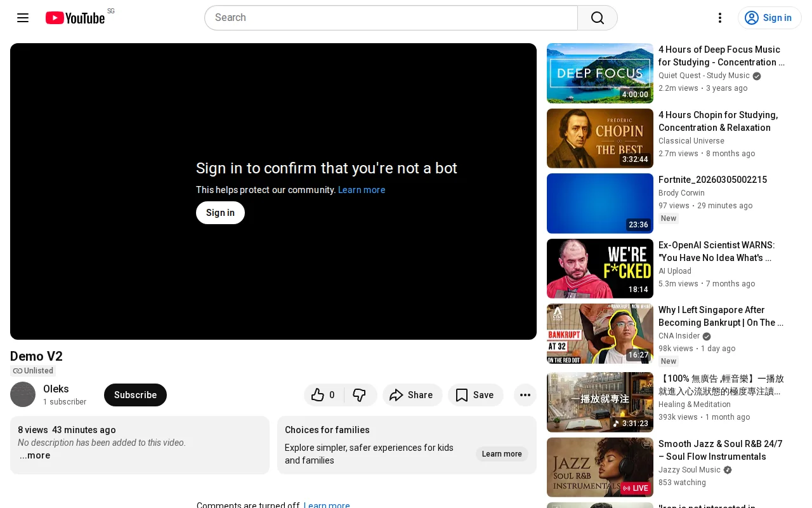Open Learn more link about comments

[327, 505]
